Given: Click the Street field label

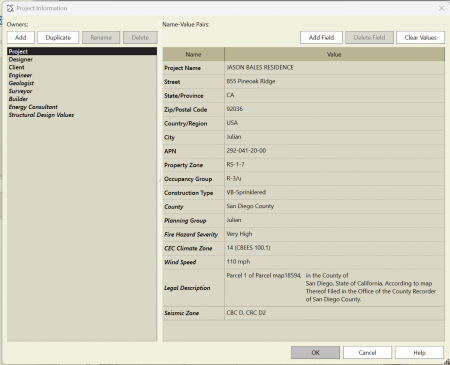Looking at the screenshot, I should click(172, 82).
